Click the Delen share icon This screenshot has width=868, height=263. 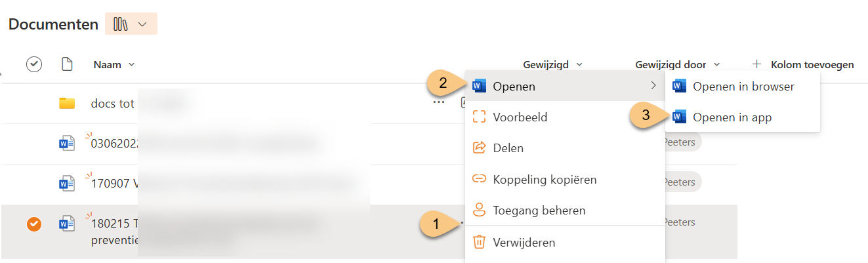coord(480,148)
